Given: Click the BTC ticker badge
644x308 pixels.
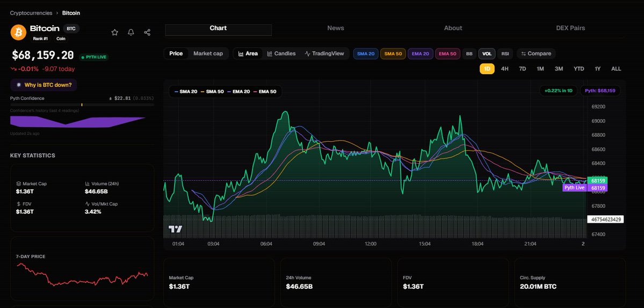Looking at the screenshot, I should (x=71, y=29).
